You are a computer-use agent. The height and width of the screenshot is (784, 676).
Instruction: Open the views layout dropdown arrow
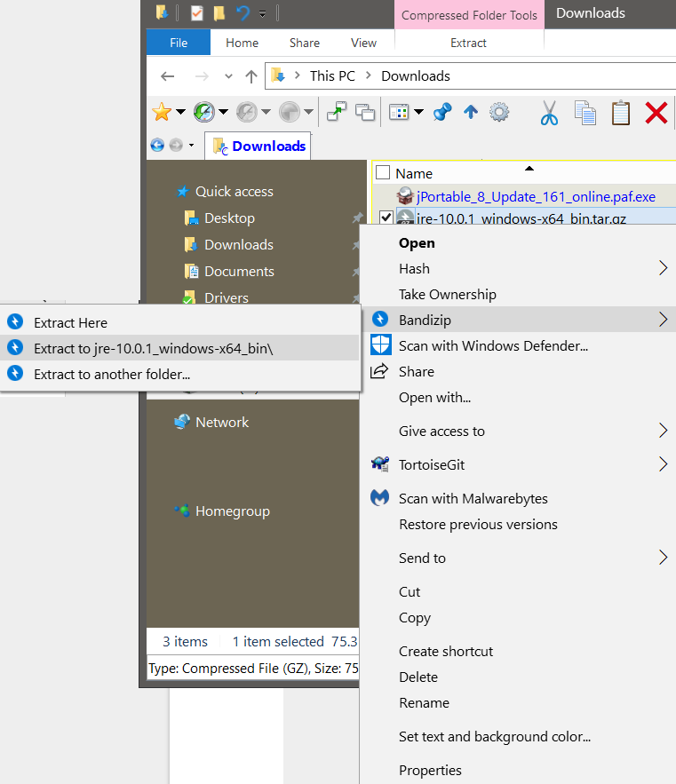pyautogui.click(x=418, y=112)
